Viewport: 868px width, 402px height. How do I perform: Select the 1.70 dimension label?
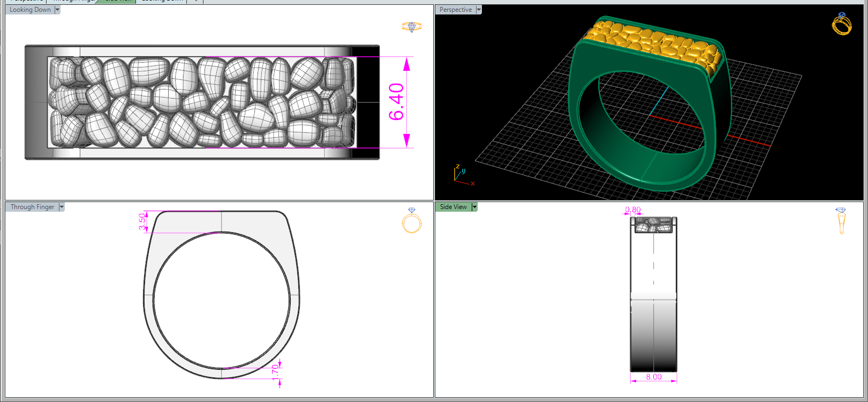275,373
